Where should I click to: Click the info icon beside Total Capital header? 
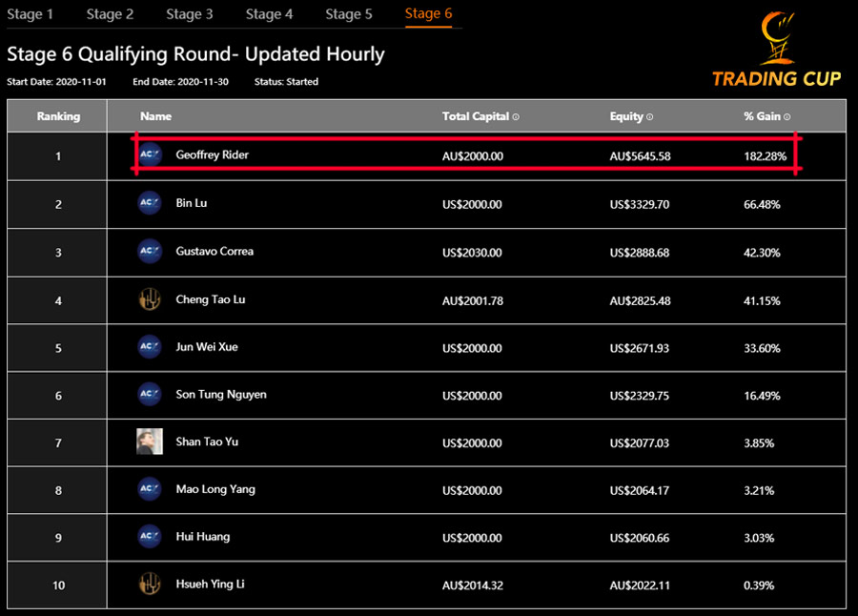(515, 115)
